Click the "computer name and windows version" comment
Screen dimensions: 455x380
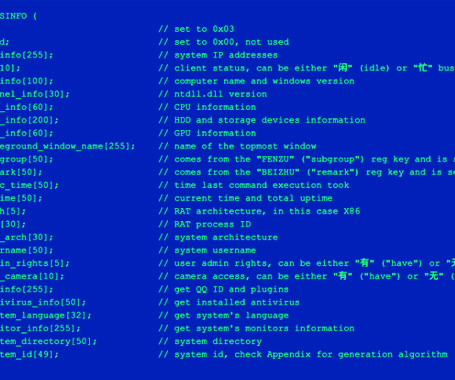click(x=256, y=81)
